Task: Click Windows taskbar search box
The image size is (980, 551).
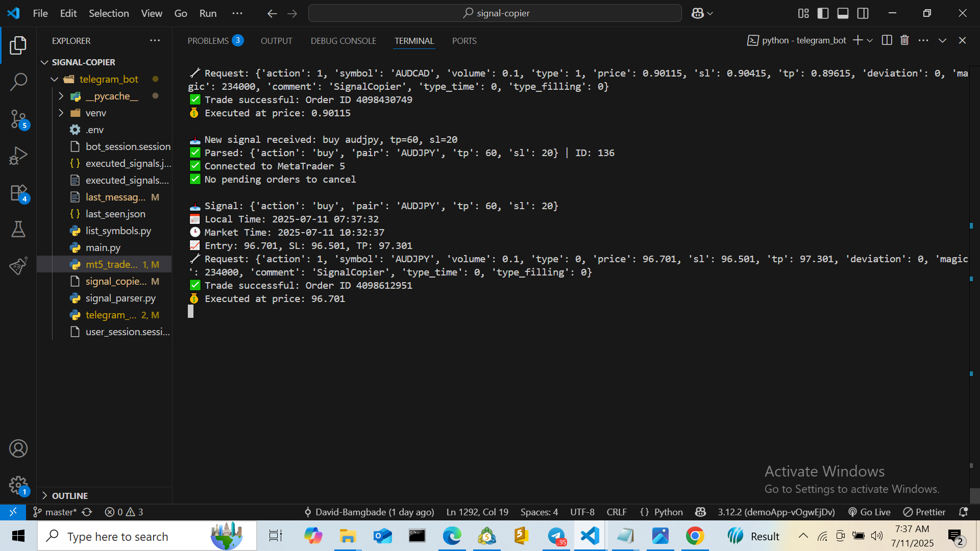Action: click(147, 536)
